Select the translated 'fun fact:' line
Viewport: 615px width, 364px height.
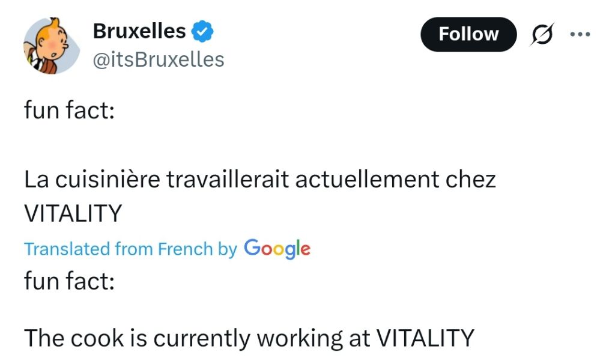(x=70, y=281)
